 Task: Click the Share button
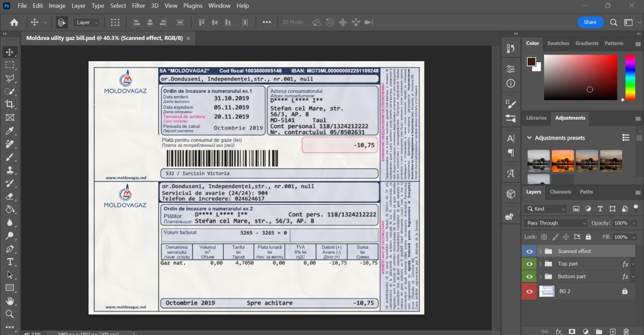click(590, 22)
